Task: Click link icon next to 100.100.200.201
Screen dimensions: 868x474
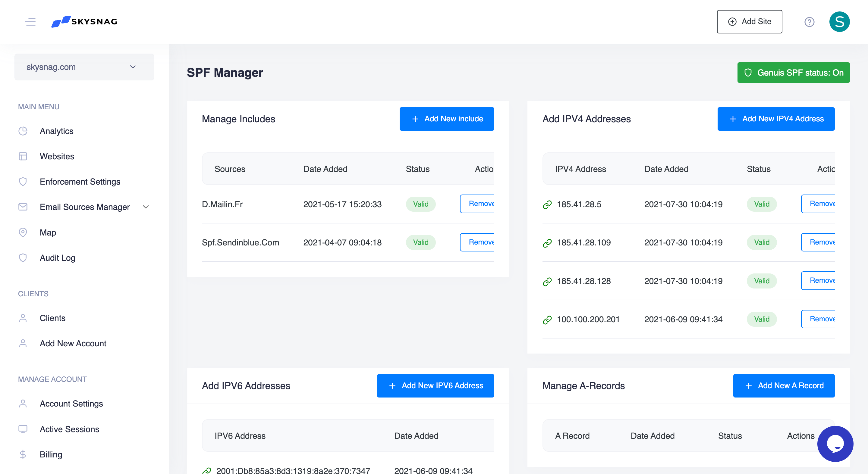Action: pyautogui.click(x=547, y=320)
